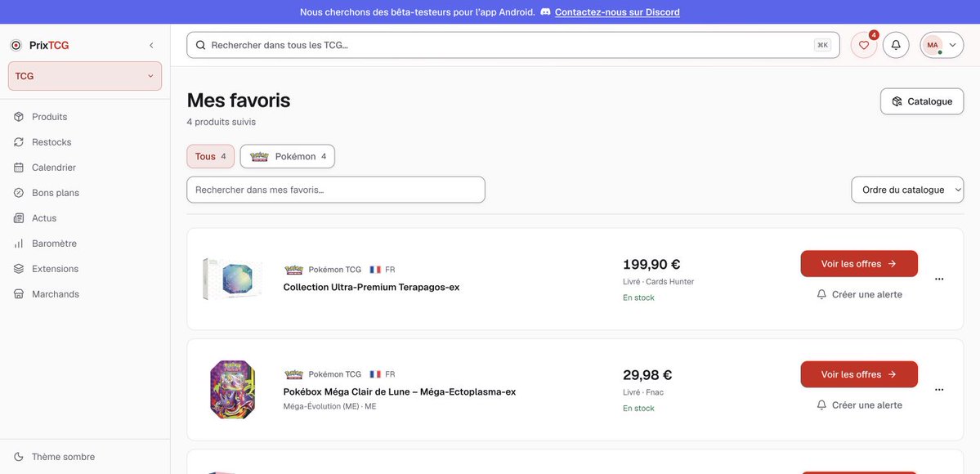Focus the global TCG search field
Screen dimensions: 980x474
(512, 45)
